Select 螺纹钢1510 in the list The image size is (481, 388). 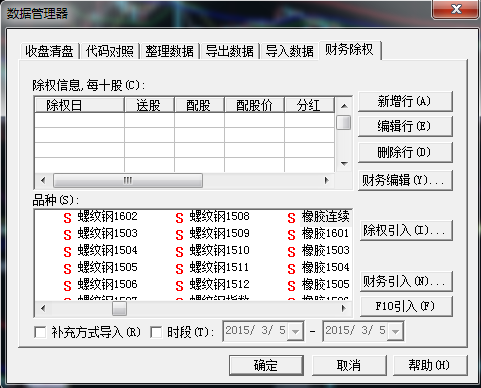click(219, 250)
